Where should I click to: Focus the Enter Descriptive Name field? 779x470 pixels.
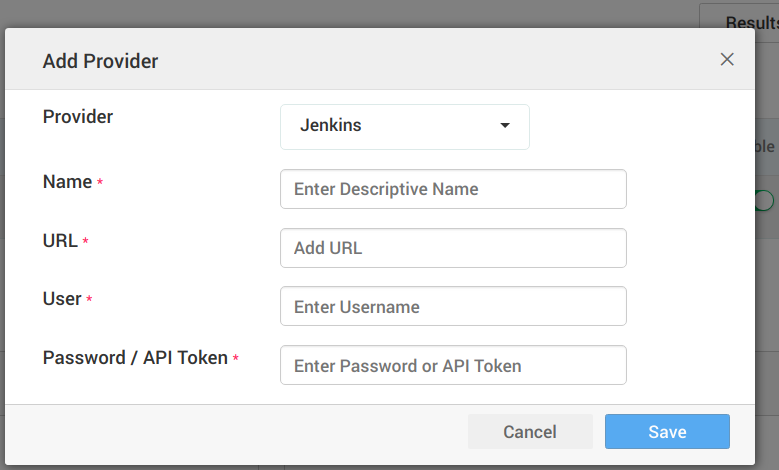coord(453,189)
